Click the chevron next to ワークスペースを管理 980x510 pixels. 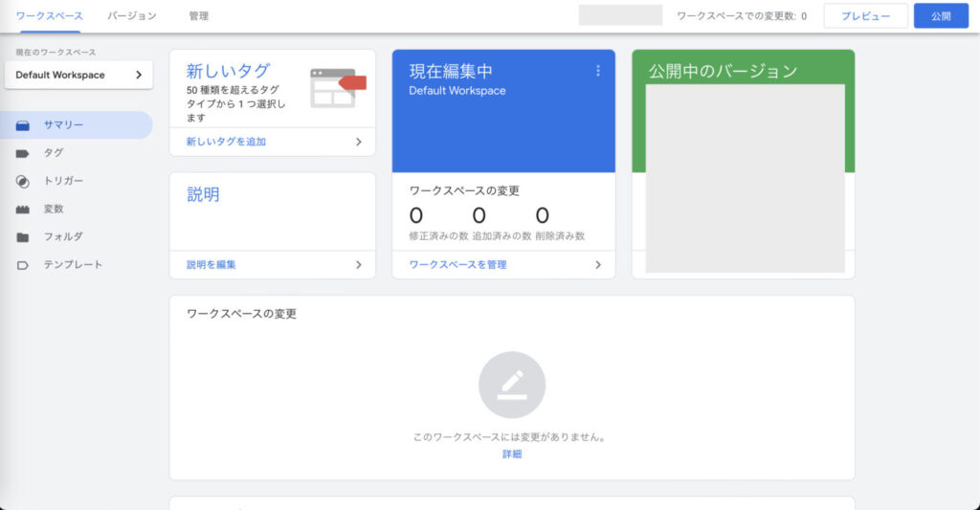tap(598, 265)
